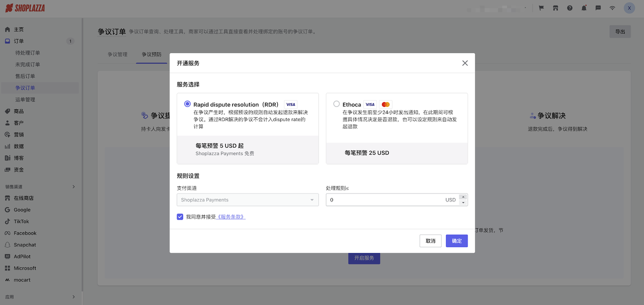Open the Shoplazza Payments channel dropdown
The width and height of the screenshot is (644, 305).
pyautogui.click(x=247, y=199)
